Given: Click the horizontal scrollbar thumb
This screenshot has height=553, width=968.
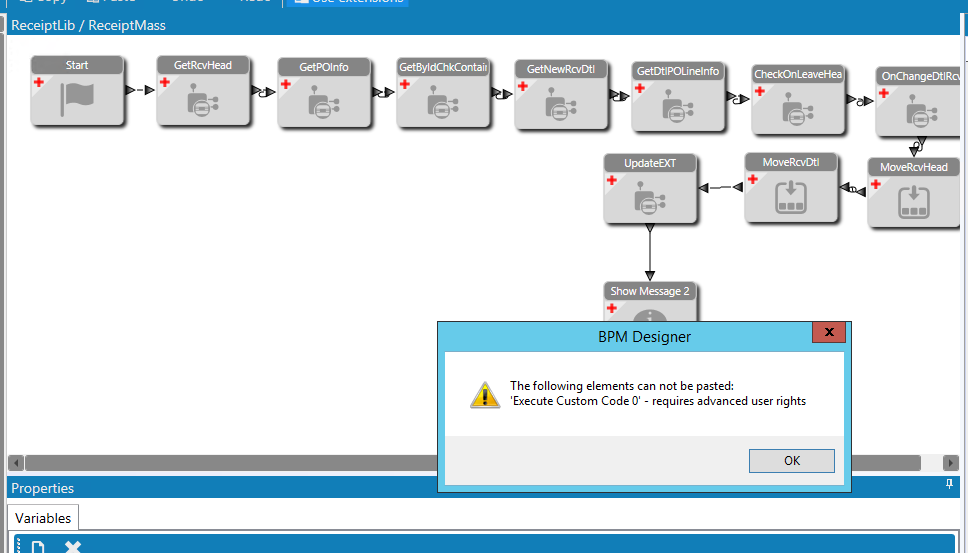Looking at the screenshot, I should click(x=472, y=462).
